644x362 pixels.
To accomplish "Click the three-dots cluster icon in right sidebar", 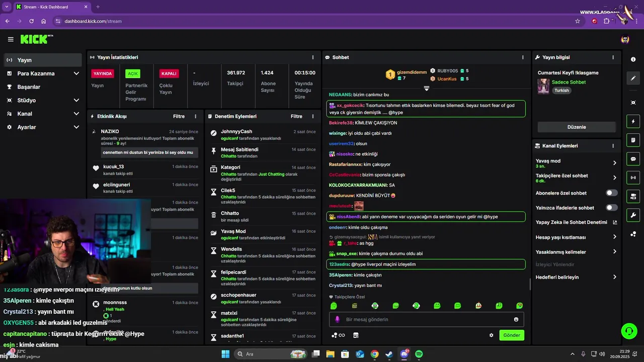I will [633, 234].
